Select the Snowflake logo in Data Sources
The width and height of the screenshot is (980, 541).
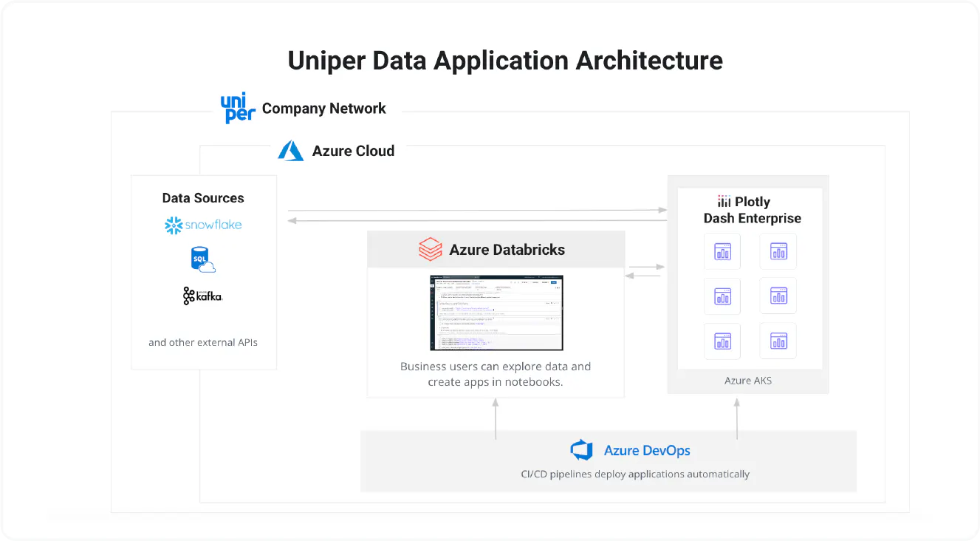203,225
